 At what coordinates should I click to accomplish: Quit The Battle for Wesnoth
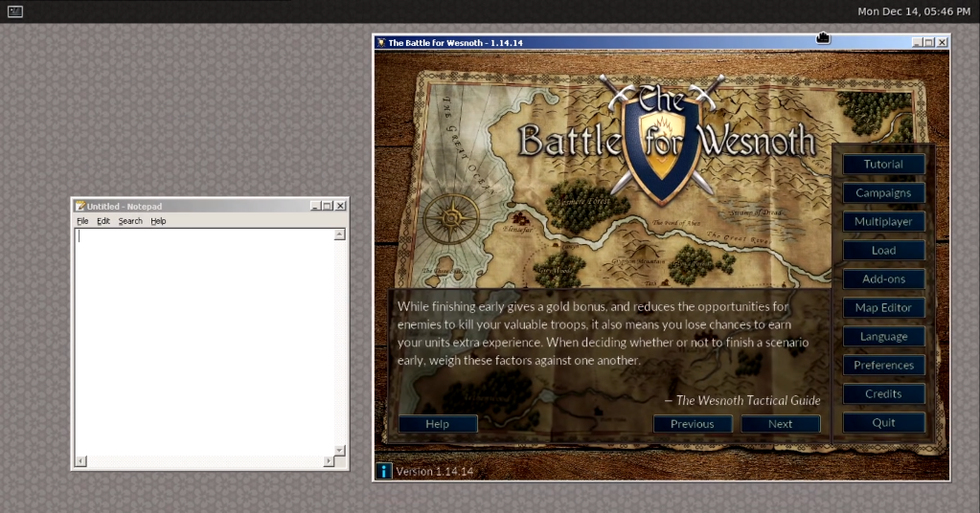pyautogui.click(x=883, y=422)
